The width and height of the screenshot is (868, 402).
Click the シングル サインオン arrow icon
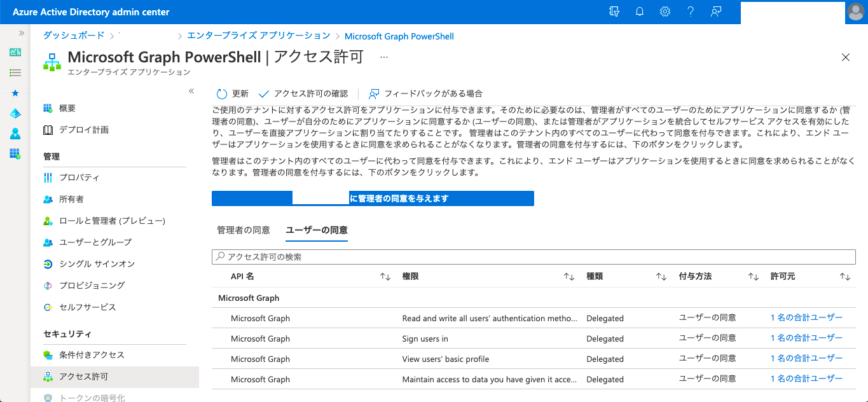[x=48, y=264]
